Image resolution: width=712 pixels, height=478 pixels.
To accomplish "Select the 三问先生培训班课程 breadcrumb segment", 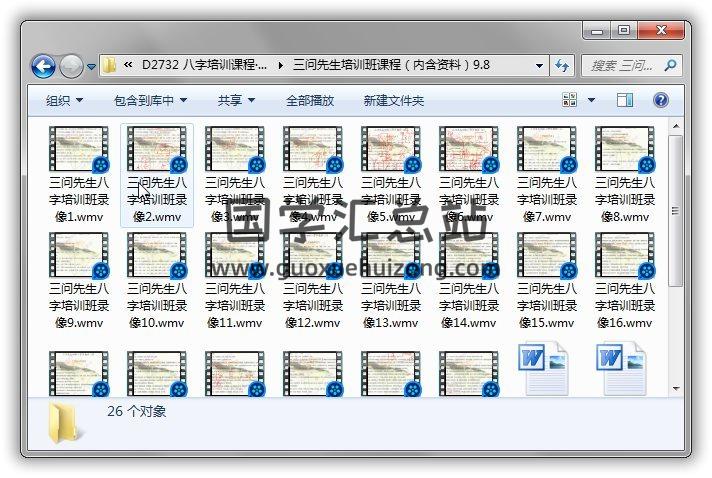I will (x=391, y=65).
